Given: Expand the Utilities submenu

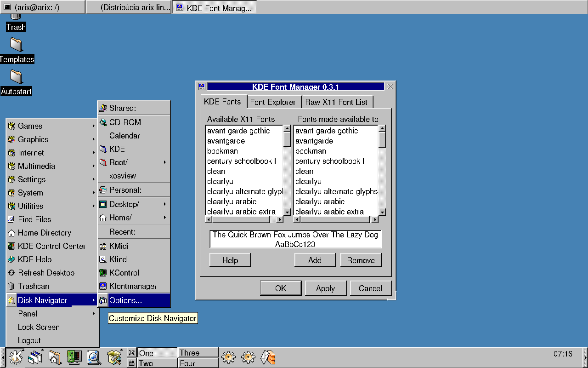Looking at the screenshot, I should [52, 206].
